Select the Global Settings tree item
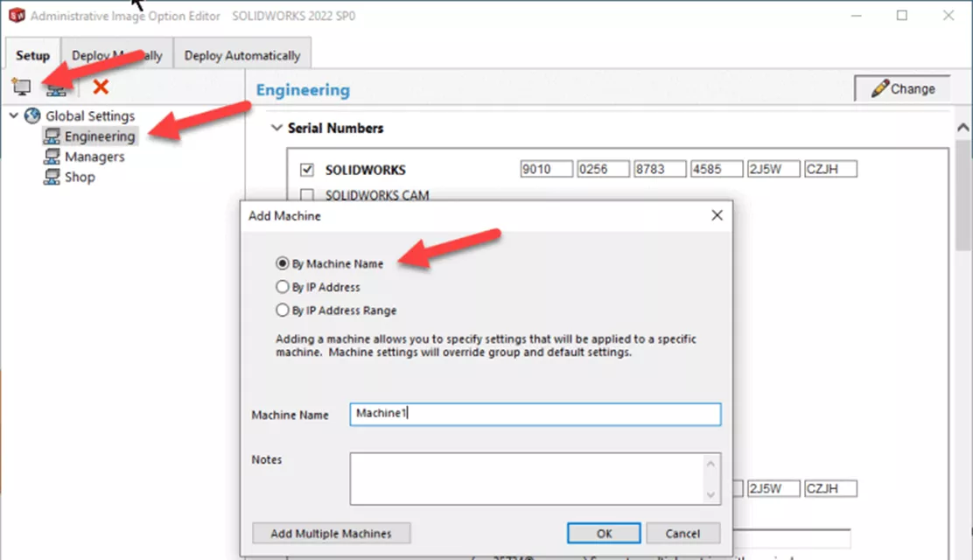 [90, 115]
